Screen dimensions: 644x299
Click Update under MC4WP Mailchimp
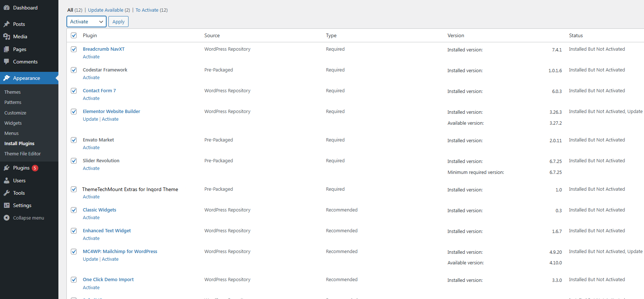[91, 259]
